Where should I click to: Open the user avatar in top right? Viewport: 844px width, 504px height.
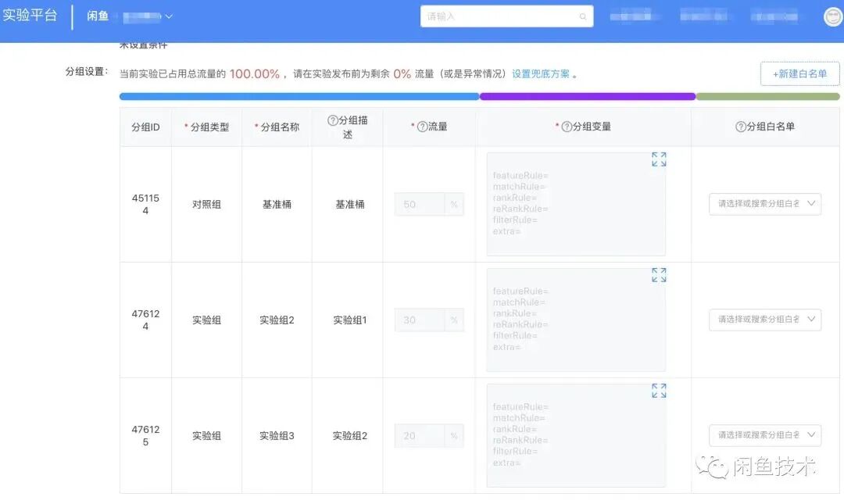(833, 16)
